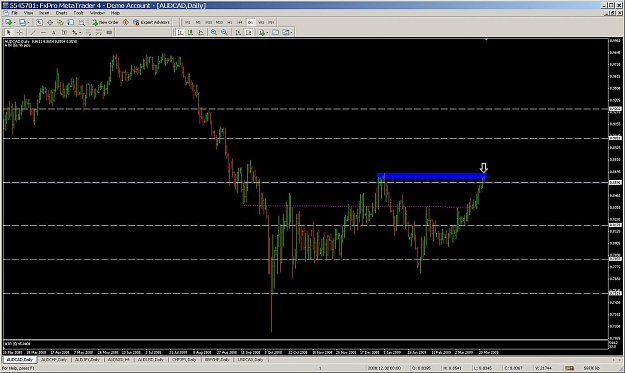Switch to H4 timeframe
This screenshot has height=373, width=625.
pyautogui.click(x=240, y=23)
